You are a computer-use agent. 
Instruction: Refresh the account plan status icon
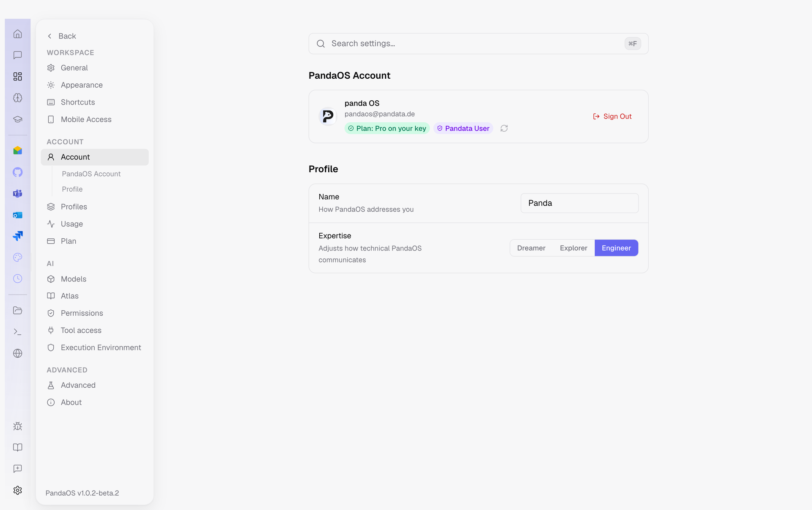tap(504, 128)
